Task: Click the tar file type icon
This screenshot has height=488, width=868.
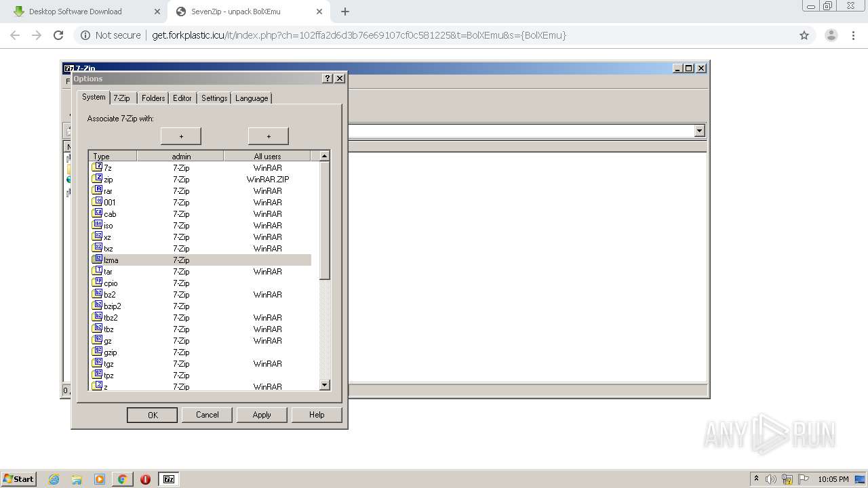Action: click(97, 271)
